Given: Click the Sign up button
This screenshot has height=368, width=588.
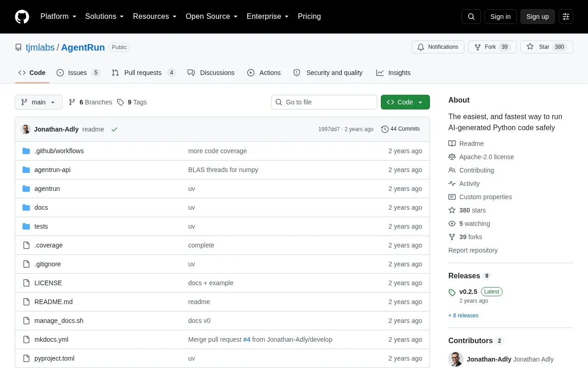Looking at the screenshot, I should coord(537,17).
